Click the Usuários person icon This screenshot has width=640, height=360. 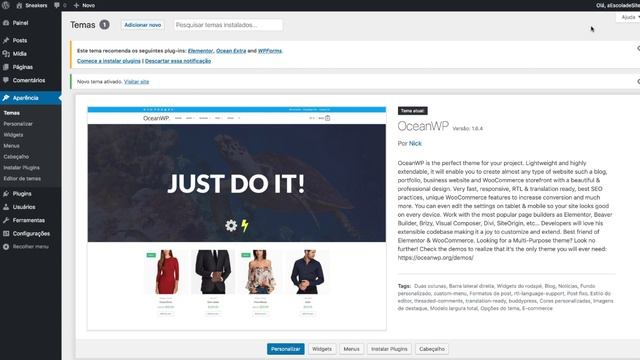tap(6, 207)
